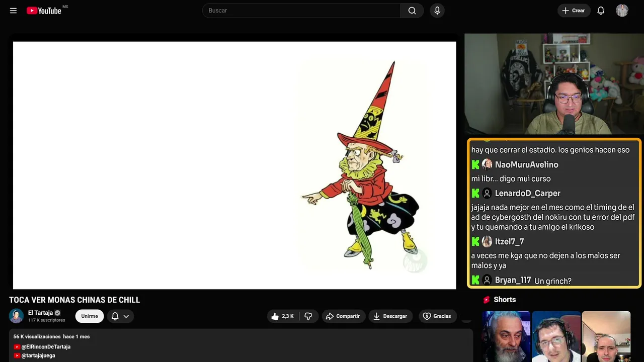
Task: Follow the @tartajajuega link
Action: point(38,355)
